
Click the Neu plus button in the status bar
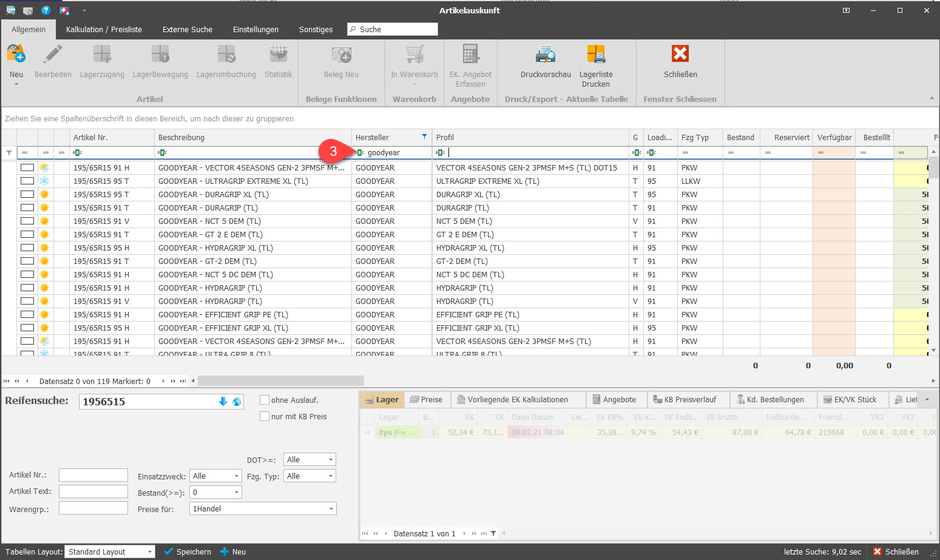pos(233,552)
